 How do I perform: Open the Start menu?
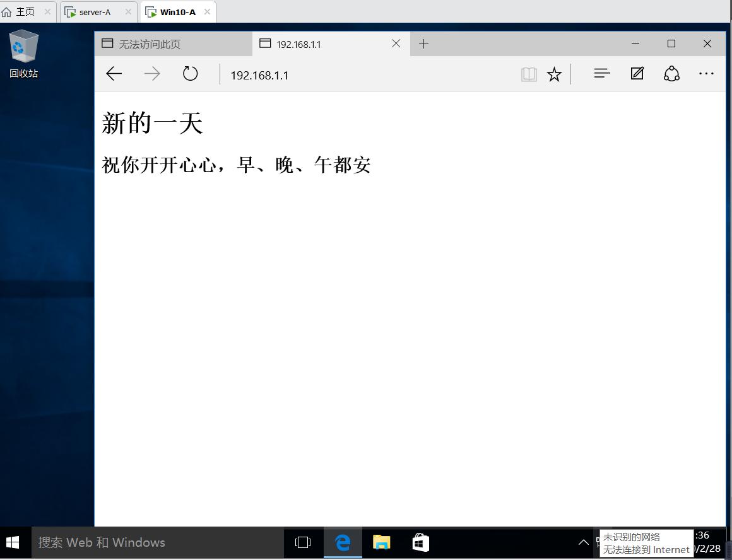(13, 542)
